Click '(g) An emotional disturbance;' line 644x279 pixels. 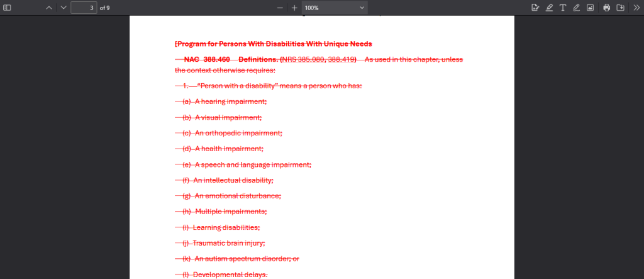[x=231, y=196]
